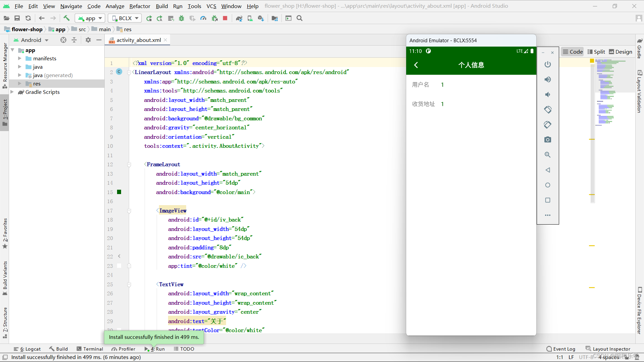Take an emulator screenshot with camera icon

tap(548, 139)
